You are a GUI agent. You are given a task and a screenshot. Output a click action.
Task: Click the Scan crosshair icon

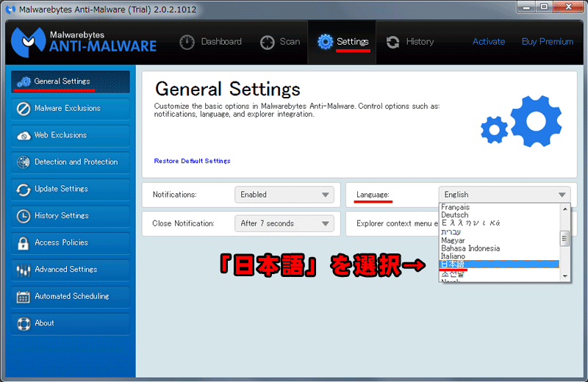point(268,42)
